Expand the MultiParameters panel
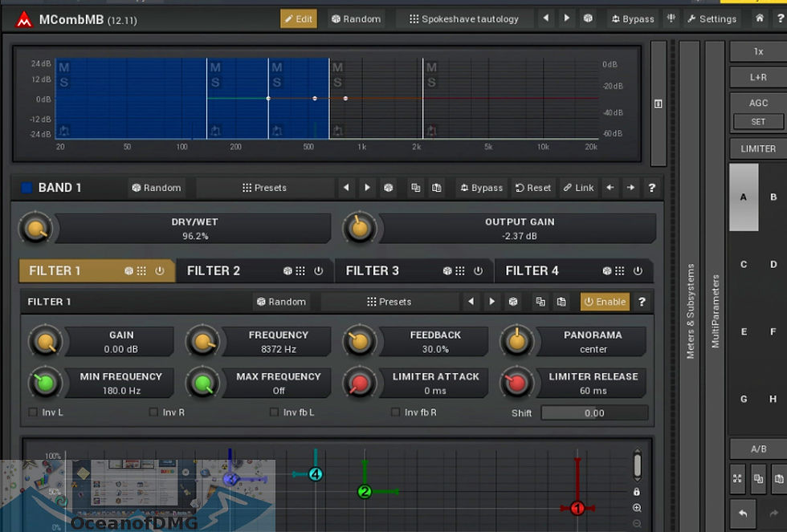Screen dimensions: 787x532 tap(716, 311)
